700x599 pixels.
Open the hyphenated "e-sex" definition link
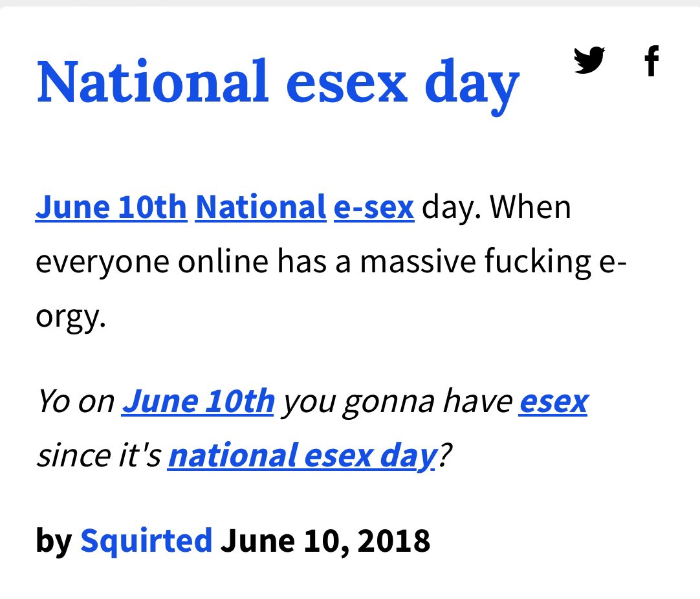tap(374, 208)
